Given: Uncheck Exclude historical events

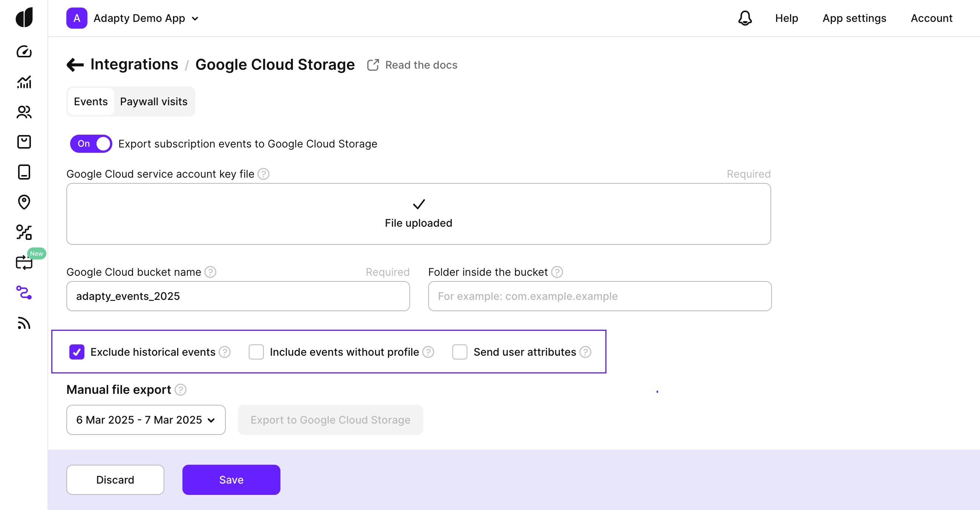Looking at the screenshot, I should point(77,352).
